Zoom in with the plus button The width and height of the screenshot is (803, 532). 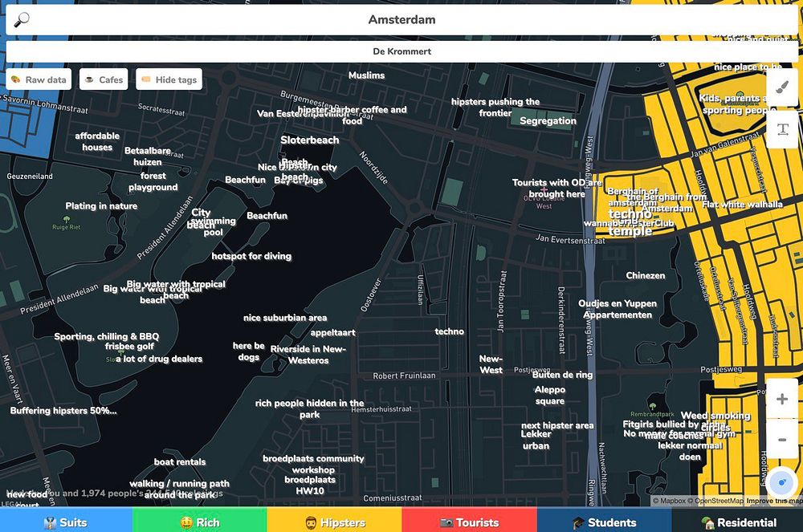[x=781, y=399]
